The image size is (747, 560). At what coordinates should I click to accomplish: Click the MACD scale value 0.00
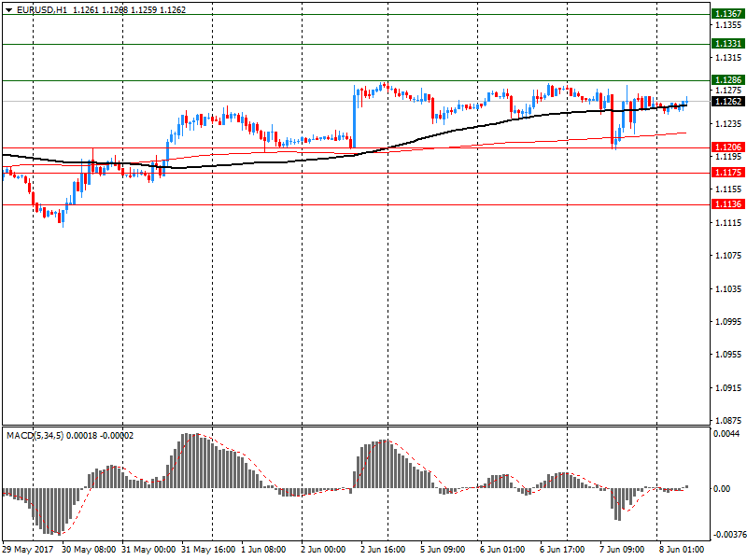(722, 488)
